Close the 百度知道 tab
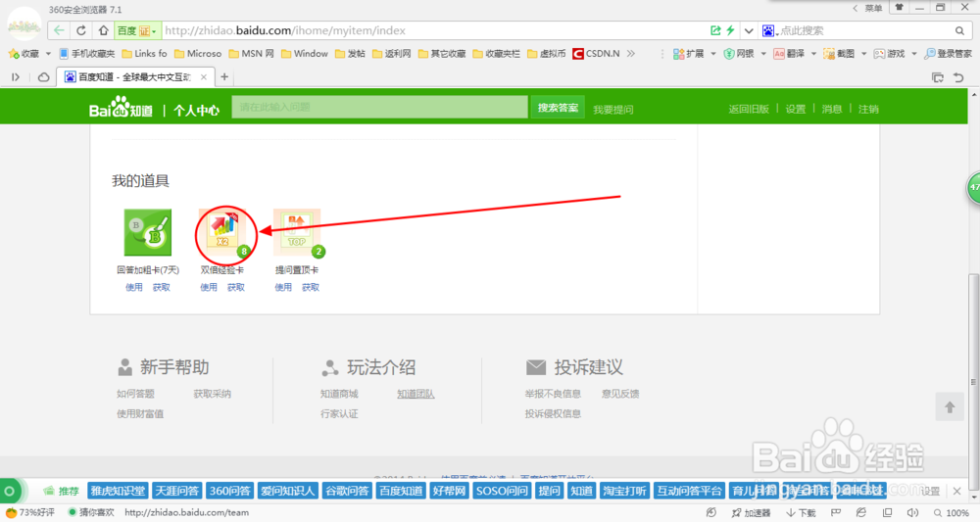Image resolution: width=980 pixels, height=522 pixels. click(204, 76)
